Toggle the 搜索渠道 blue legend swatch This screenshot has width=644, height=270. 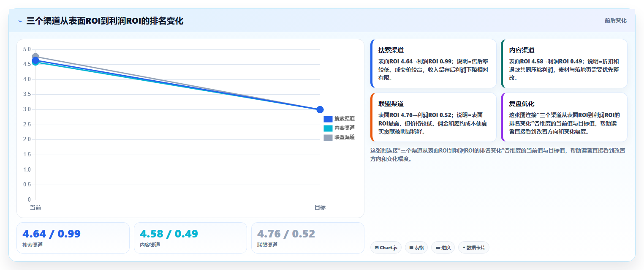[x=328, y=119]
